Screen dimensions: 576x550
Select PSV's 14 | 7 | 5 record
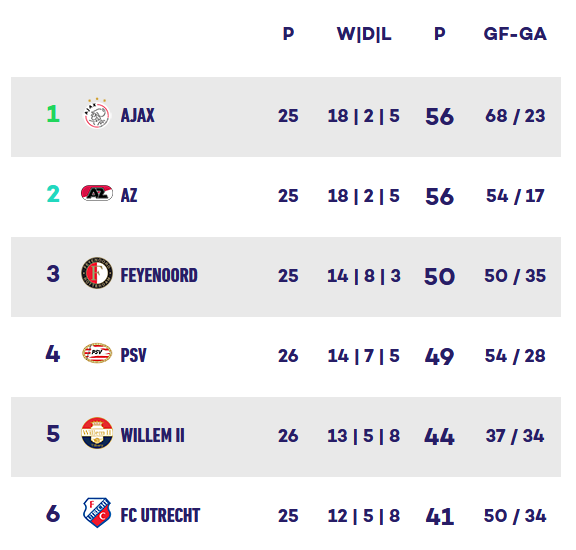364,356
